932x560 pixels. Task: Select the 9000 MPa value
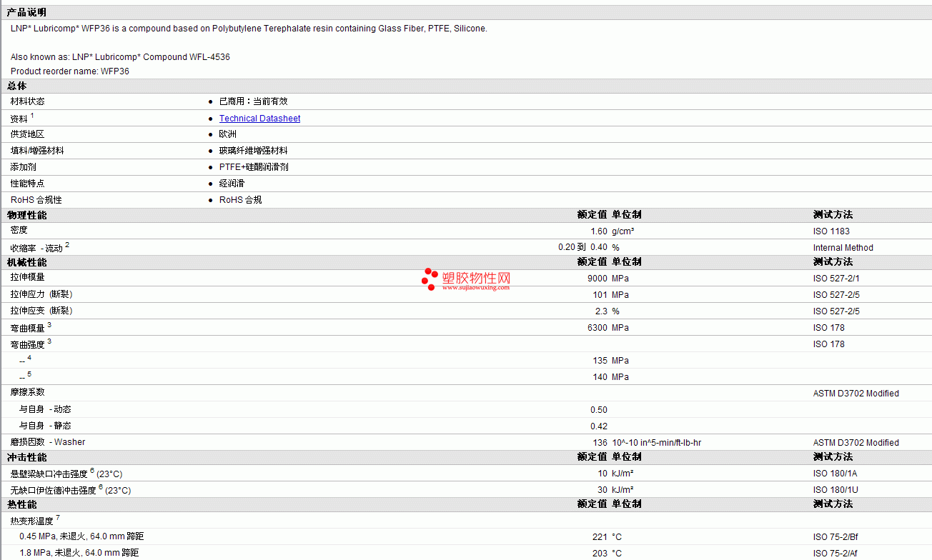pos(608,279)
